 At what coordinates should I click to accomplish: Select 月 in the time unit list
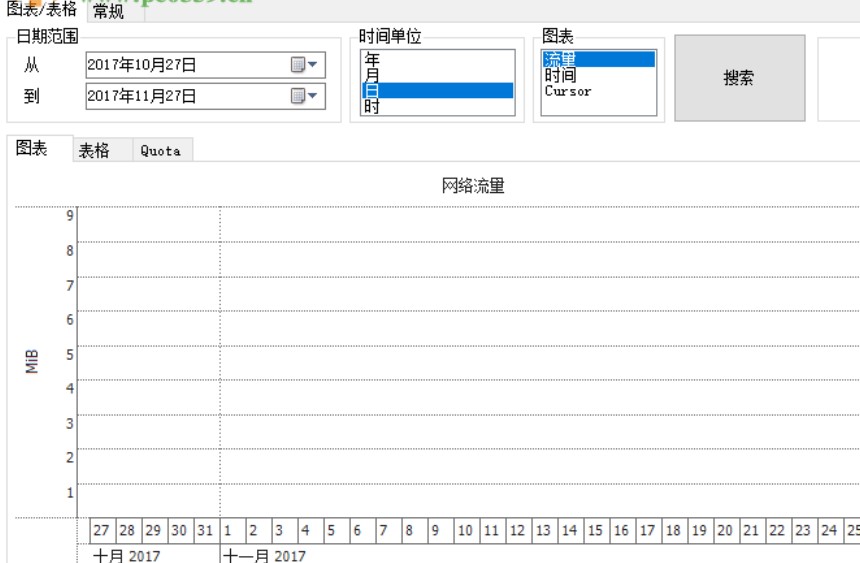click(437, 75)
